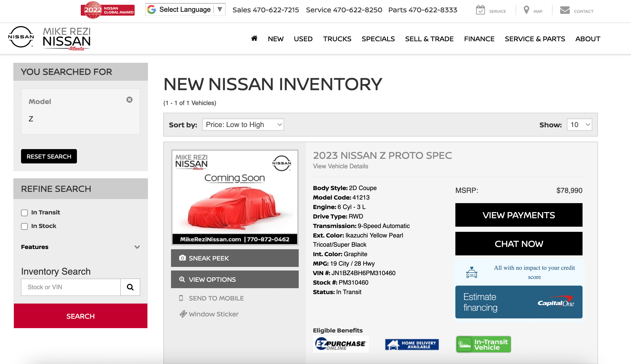The height and width of the screenshot is (364, 631).
Task: Click the RESET SEARCH button
Action: click(49, 156)
